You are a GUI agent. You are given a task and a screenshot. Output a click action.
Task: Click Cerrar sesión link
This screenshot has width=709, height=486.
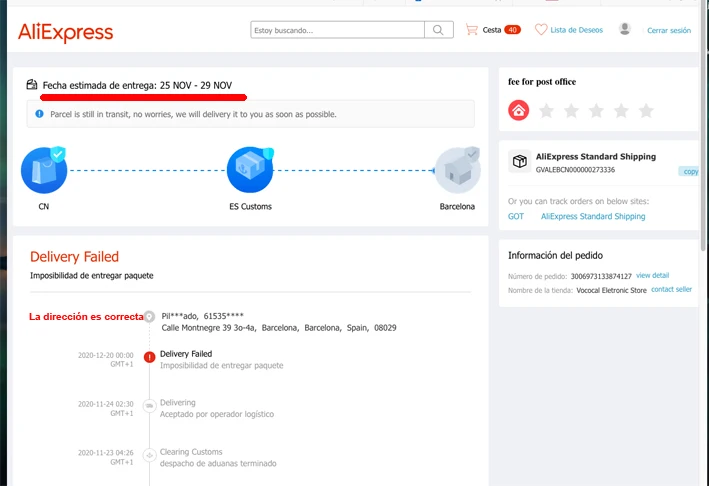[669, 30]
